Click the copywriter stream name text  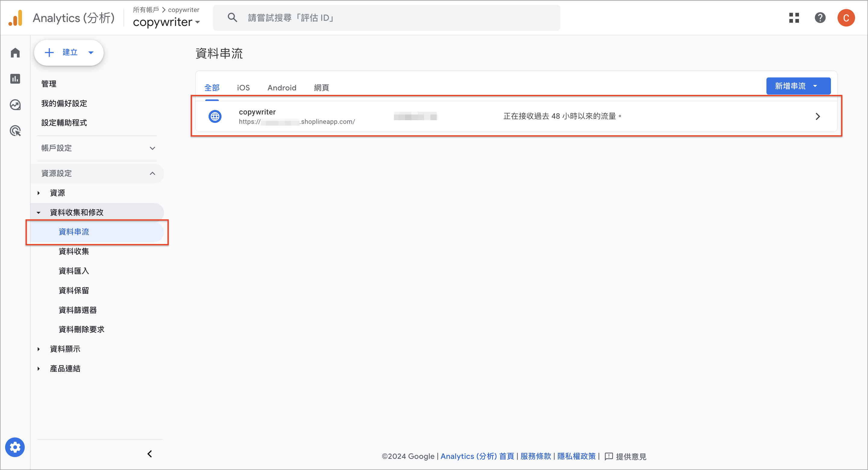[x=257, y=112]
